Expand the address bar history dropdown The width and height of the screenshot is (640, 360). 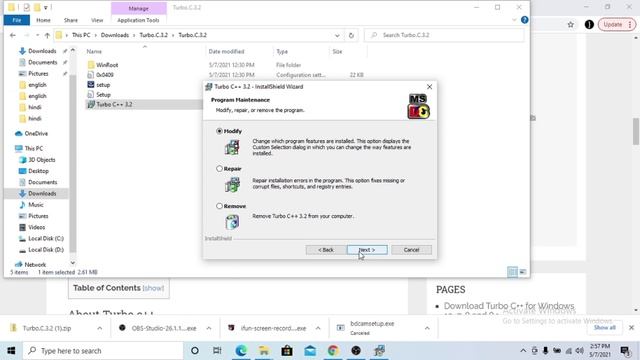click(337, 36)
